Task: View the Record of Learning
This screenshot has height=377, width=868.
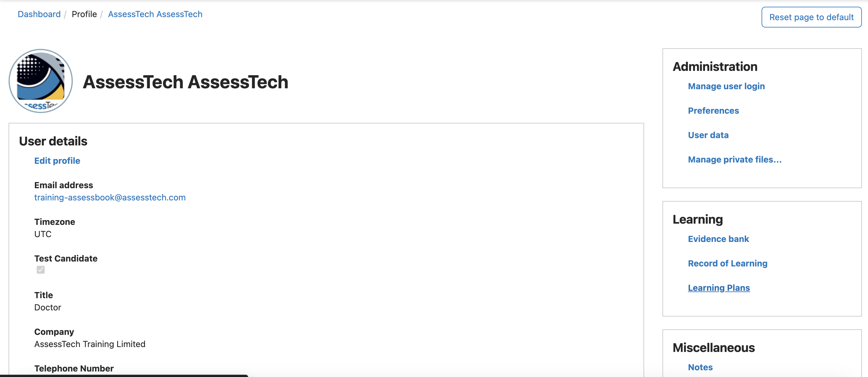Action: coord(728,264)
